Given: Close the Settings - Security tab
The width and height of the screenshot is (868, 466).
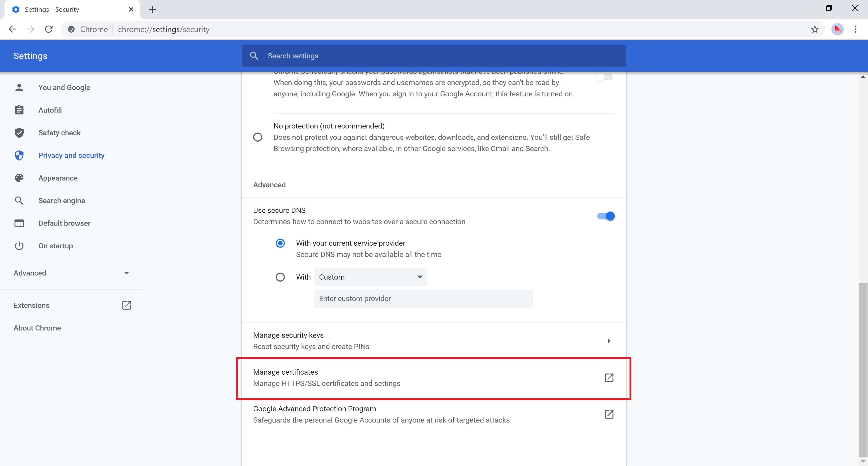Looking at the screenshot, I should pyautogui.click(x=131, y=10).
